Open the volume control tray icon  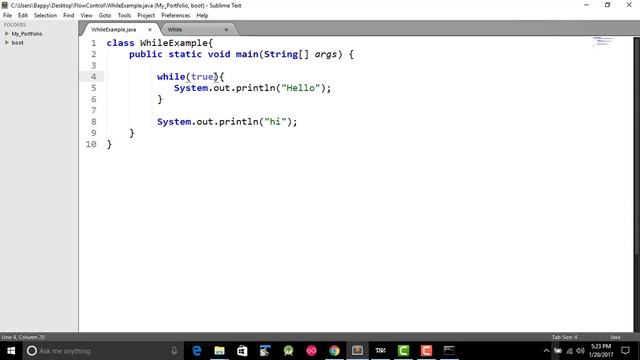(580, 351)
